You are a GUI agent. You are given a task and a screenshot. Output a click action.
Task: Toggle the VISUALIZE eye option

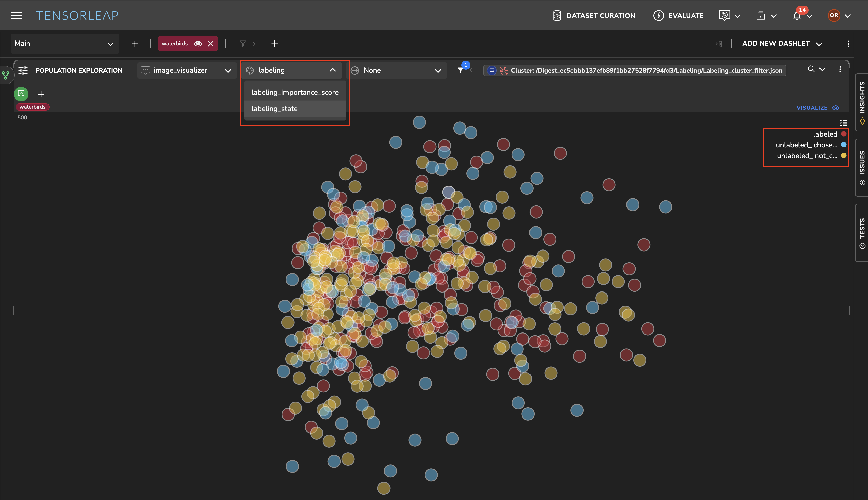(x=835, y=108)
